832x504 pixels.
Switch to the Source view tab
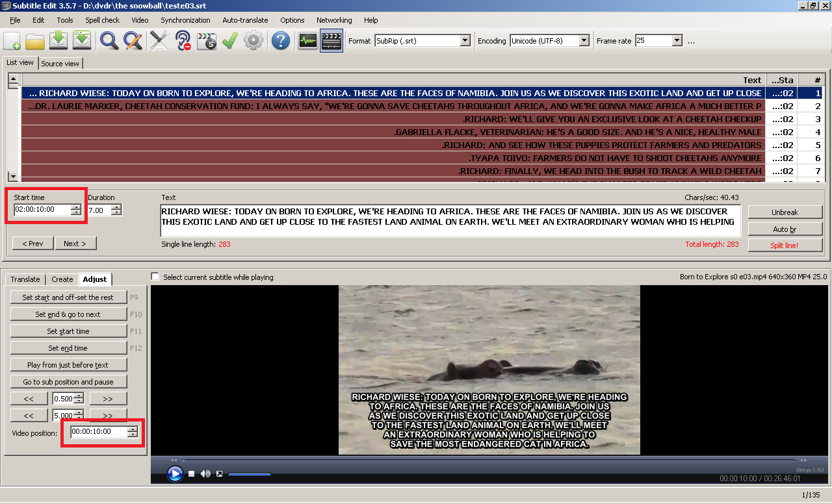coord(60,64)
